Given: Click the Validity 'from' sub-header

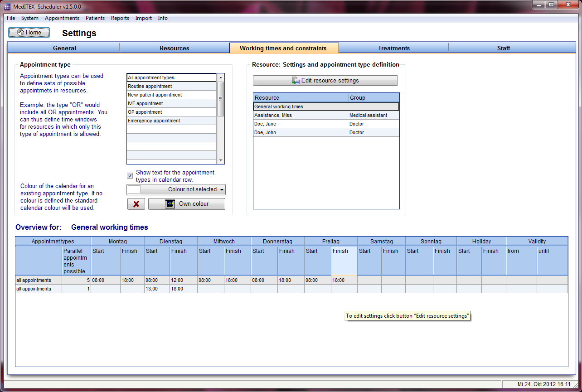Looking at the screenshot, I should point(521,261).
